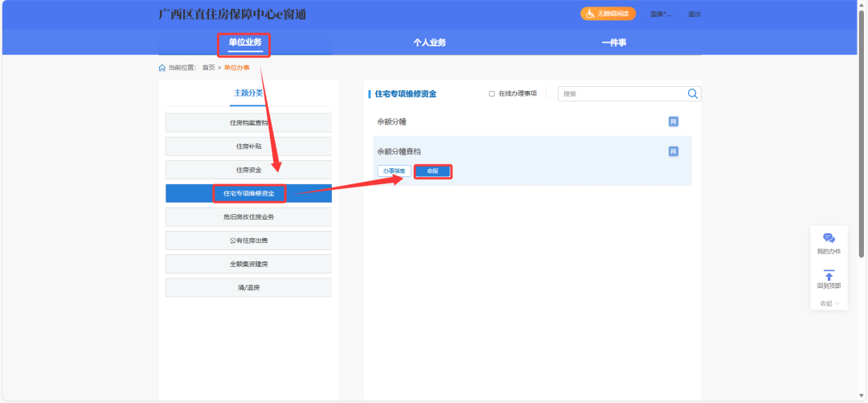Click the search magnifier icon

[693, 94]
